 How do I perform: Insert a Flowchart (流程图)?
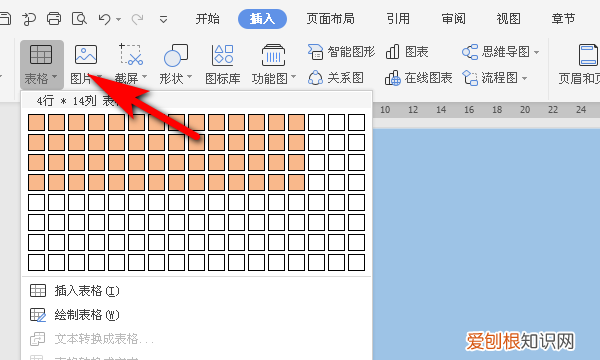pyautogui.click(x=490, y=78)
